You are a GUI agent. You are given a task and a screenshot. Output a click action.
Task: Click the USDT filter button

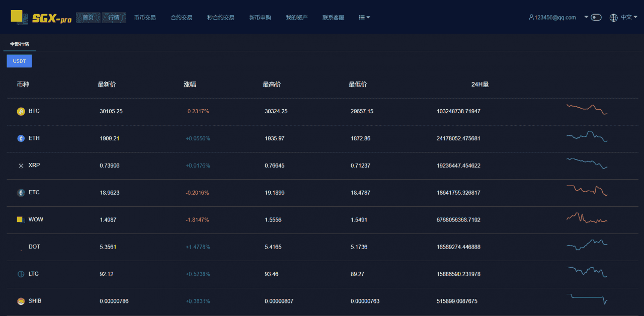click(19, 61)
